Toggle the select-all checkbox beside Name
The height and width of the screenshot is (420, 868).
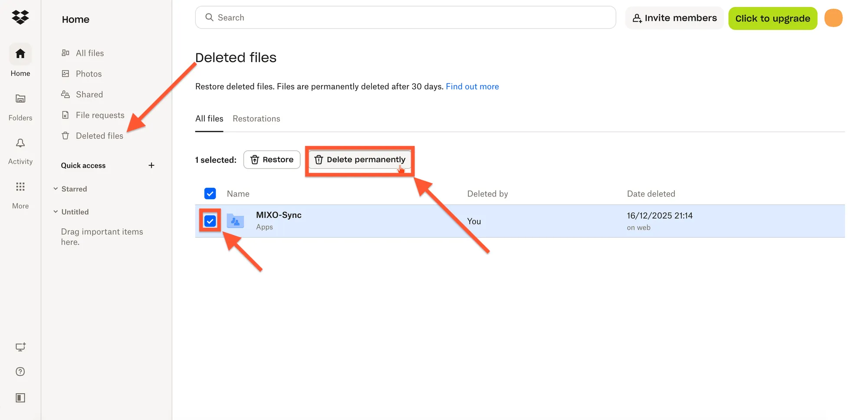click(x=210, y=194)
